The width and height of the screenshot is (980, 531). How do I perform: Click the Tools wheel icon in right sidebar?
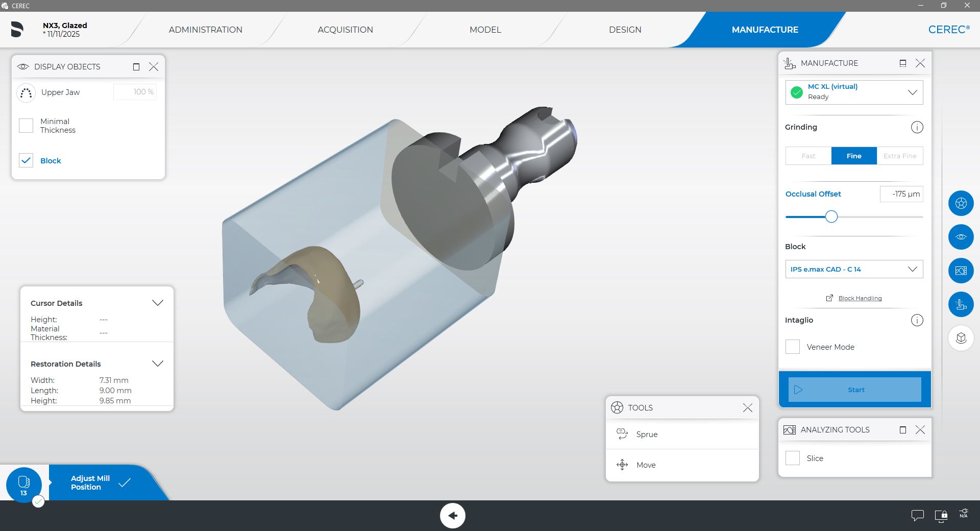pyautogui.click(x=961, y=203)
